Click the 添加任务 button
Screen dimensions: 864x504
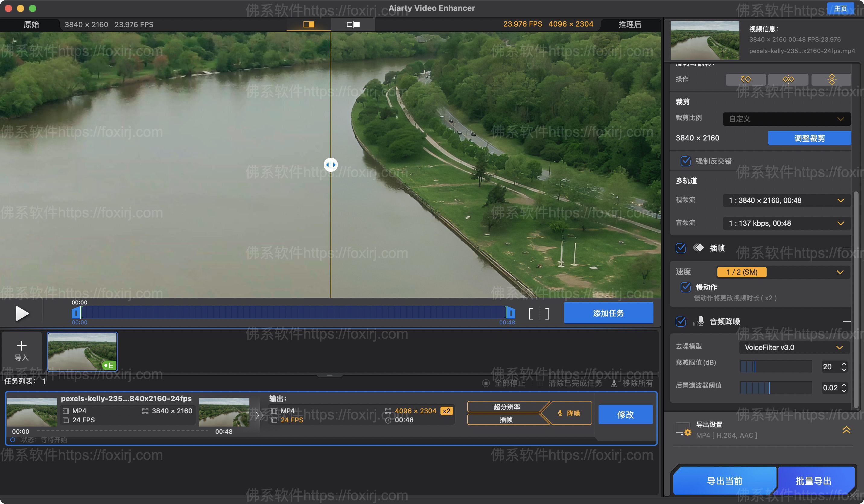[609, 313]
